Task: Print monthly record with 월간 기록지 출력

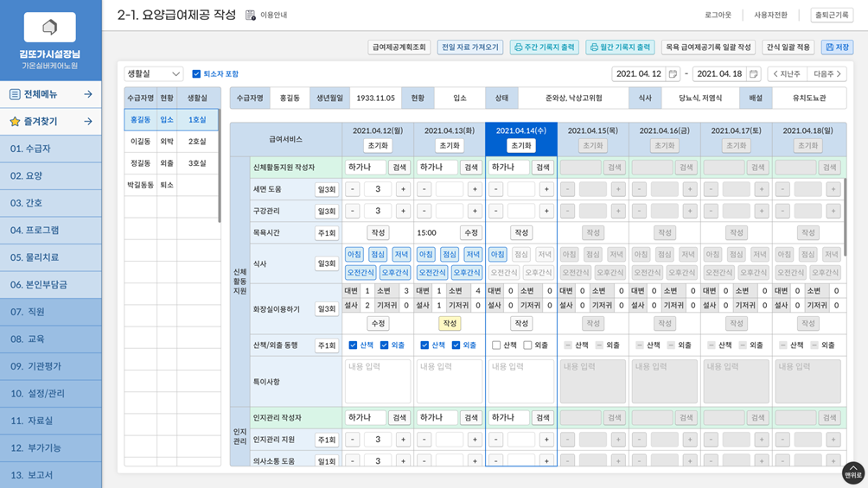Action: (x=620, y=47)
